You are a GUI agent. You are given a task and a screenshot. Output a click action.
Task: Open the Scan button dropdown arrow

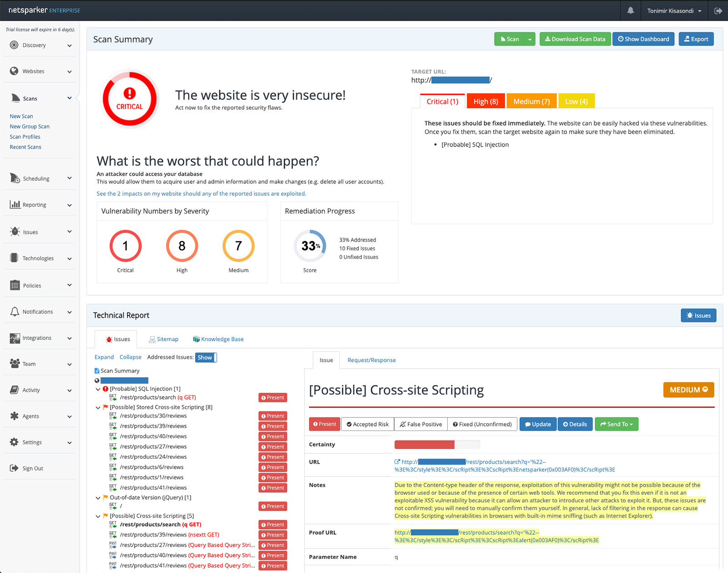530,39
